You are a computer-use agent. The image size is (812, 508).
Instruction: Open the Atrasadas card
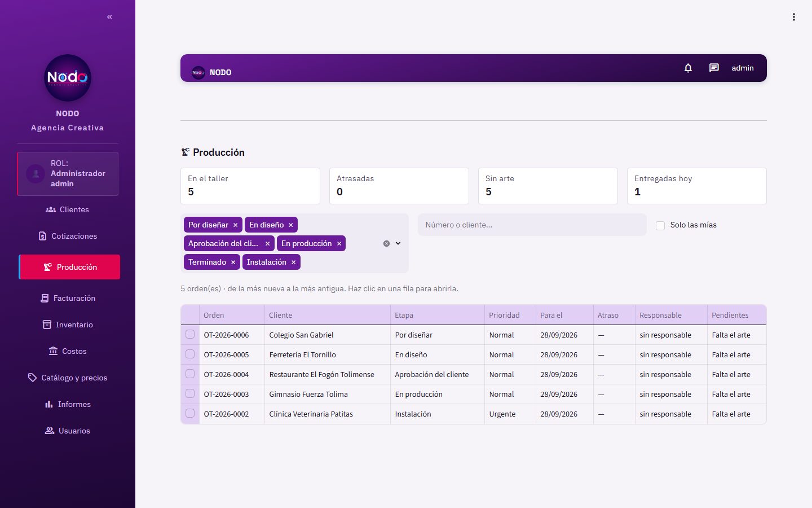[x=399, y=186]
